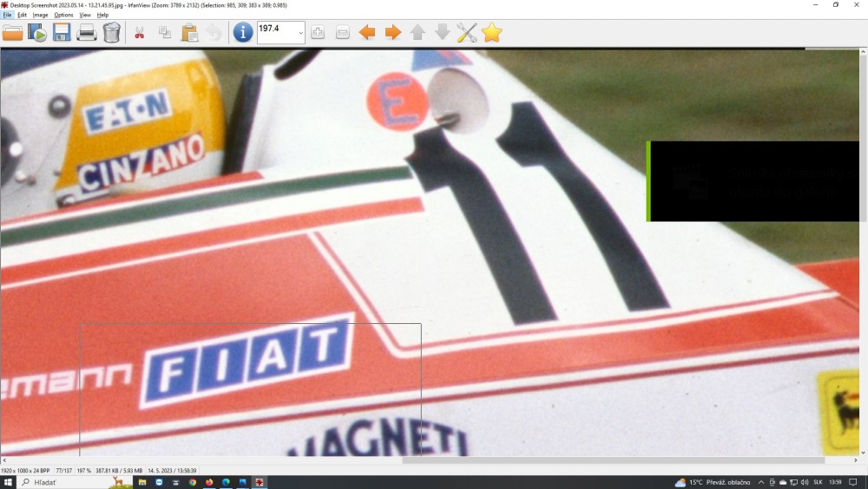Image resolution: width=868 pixels, height=489 pixels.
Task: Zoom in with the plus icon
Action: click(318, 32)
